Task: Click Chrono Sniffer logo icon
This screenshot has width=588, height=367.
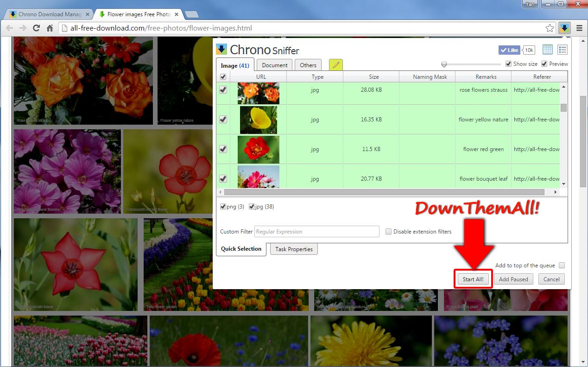Action: point(221,49)
